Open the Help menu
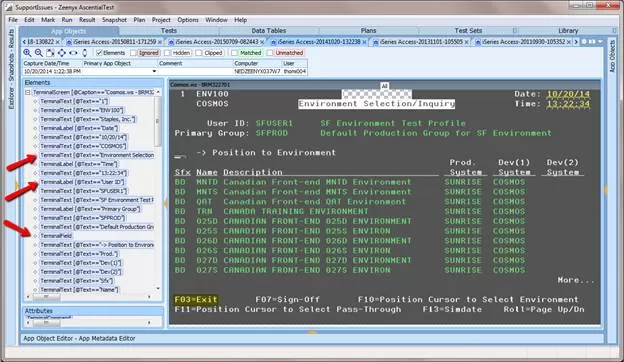This screenshot has height=362, width=624. [240, 20]
